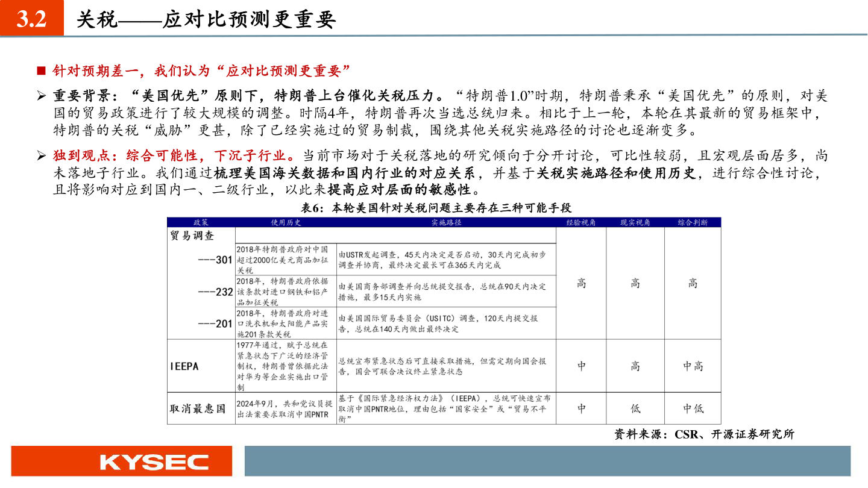Click table caption 表6：本轮美国针对关税问题
Screen dimensions: 868x488
(436, 208)
